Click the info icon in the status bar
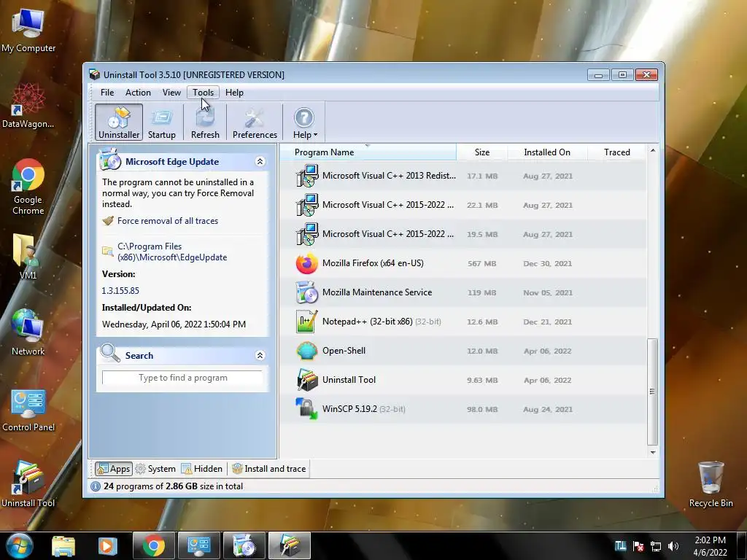Viewport: 747px width, 560px height. [96, 486]
